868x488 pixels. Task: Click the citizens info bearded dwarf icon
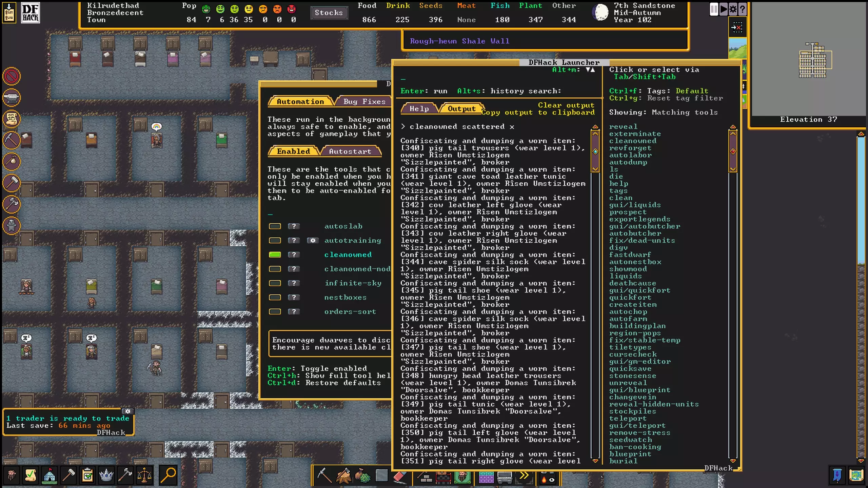[11, 475]
